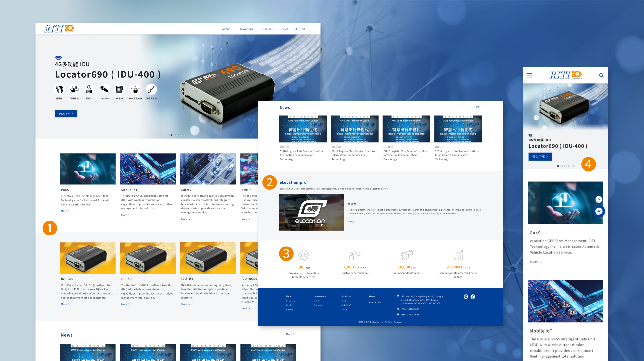This screenshot has height=361, width=644.
Task: Open the Innovations menu in desktop header
Action: [x=245, y=29]
